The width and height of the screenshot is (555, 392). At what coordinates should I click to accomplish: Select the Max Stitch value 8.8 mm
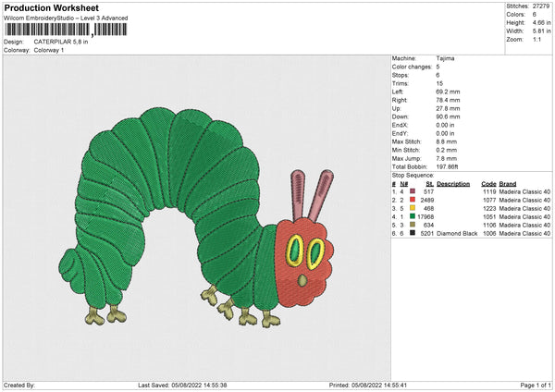pyautogui.click(x=447, y=141)
